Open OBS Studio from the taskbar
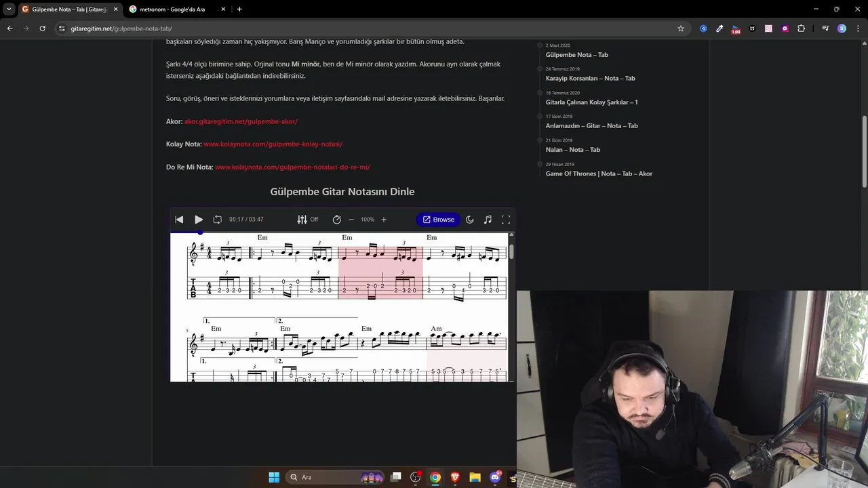The height and width of the screenshot is (488, 868). [x=416, y=477]
